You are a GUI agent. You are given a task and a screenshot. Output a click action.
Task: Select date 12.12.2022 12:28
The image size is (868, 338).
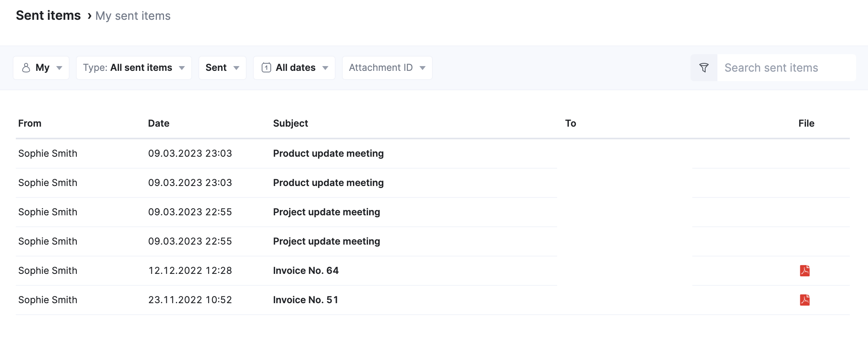tap(190, 271)
